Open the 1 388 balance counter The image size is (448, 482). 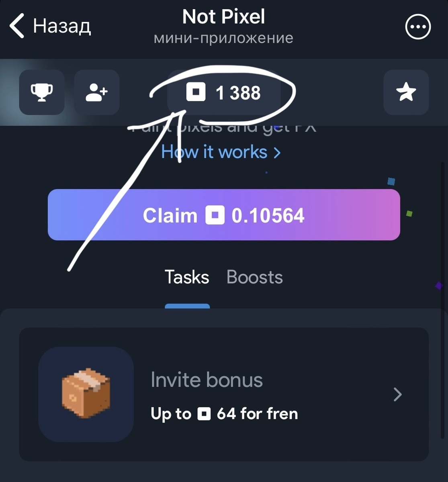pyautogui.click(x=224, y=92)
